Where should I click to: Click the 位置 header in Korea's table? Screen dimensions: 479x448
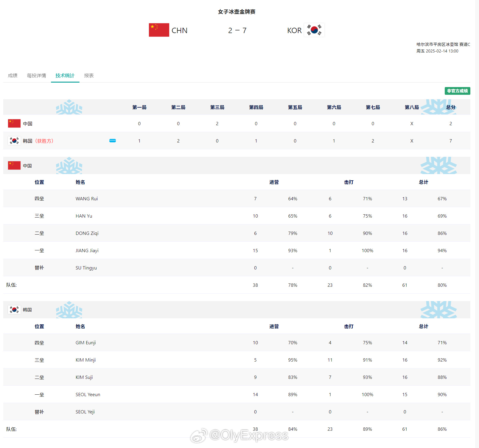[39, 326]
